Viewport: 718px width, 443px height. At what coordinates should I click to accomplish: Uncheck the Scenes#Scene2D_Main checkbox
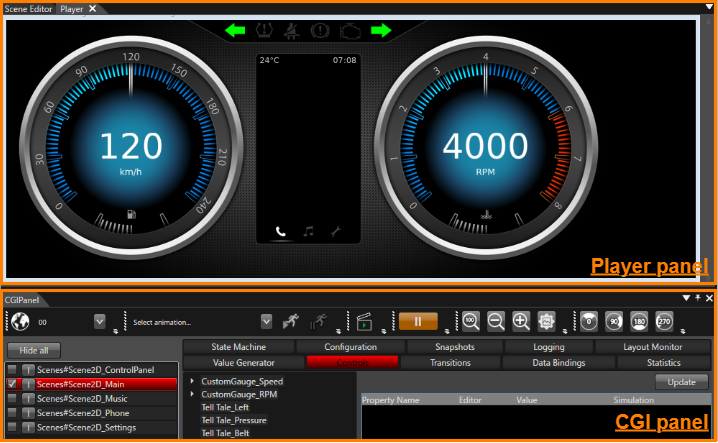pos(12,384)
